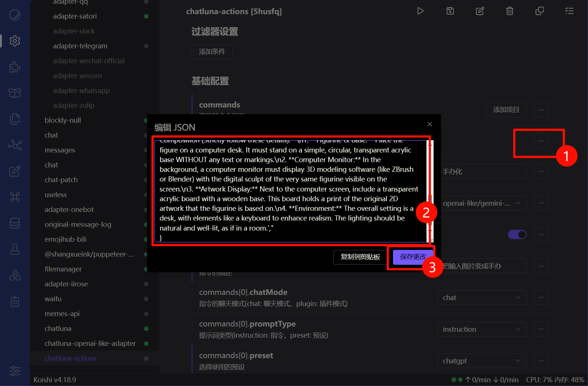Viewport: 588px width, 386px height.
Task: Open the database icon in sidebar
Action: 15,223
